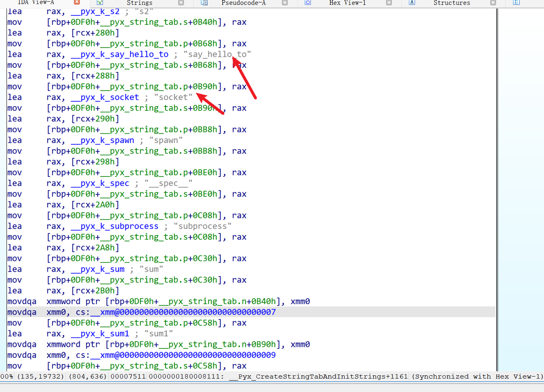
Task: Close the Structures tab
Action: click(493, 2)
